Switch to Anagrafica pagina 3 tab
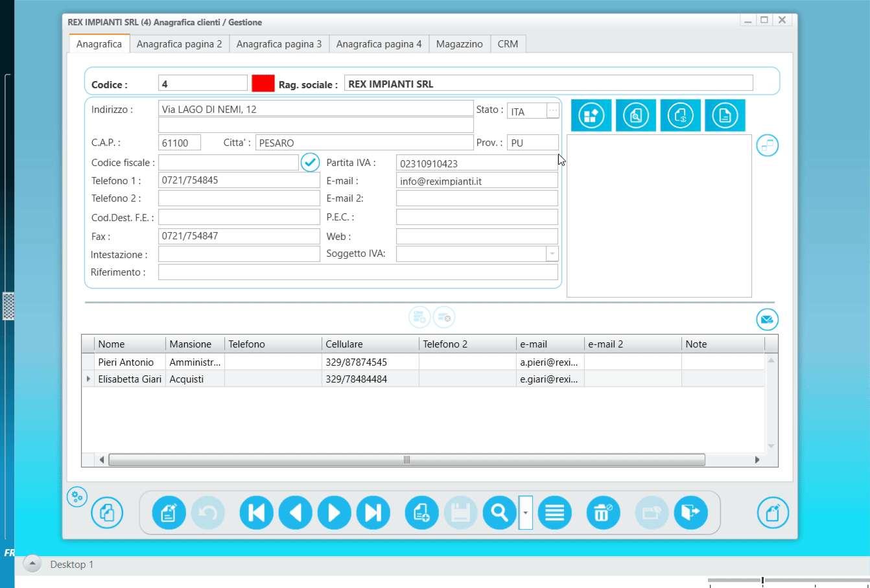The width and height of the screenshot is (870, 588). tap(279, 44)
